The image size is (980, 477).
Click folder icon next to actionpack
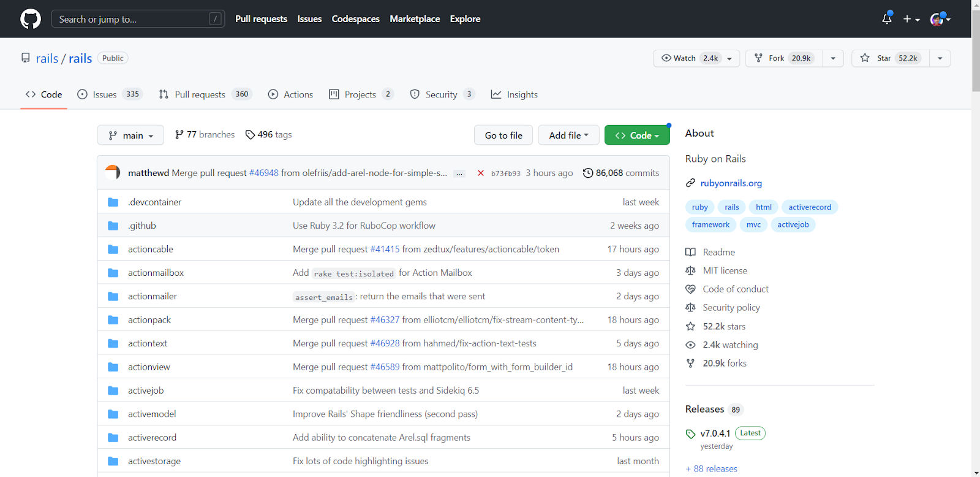point(113,320)
